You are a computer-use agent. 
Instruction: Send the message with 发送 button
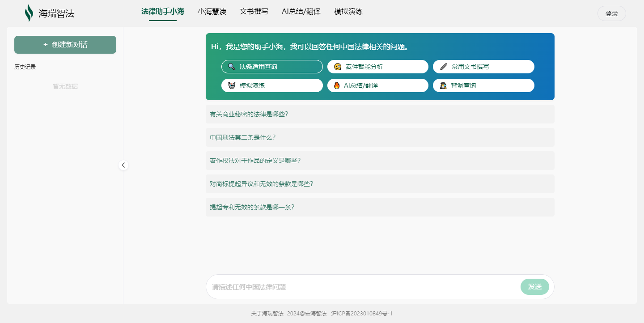tap(535, 287)
